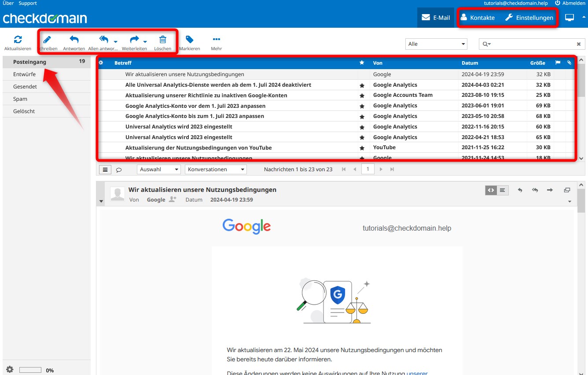The width and height of the screenshot is (588, 375).
Task: Open list options gear in table header
Action: tap(101, 63)
